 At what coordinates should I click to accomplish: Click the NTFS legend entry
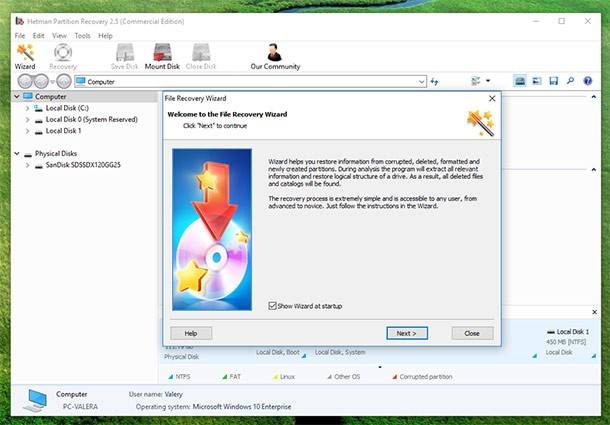pos(179,377)
